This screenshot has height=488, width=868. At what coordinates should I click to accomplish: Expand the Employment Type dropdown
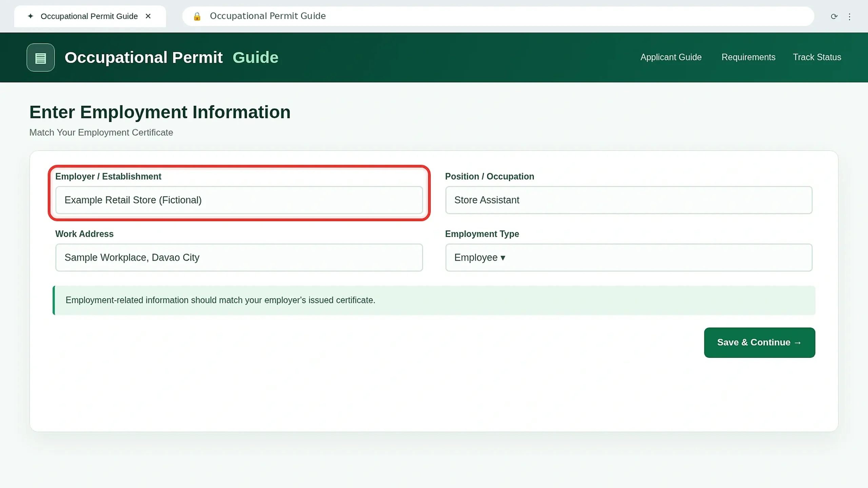click(629, 258)
